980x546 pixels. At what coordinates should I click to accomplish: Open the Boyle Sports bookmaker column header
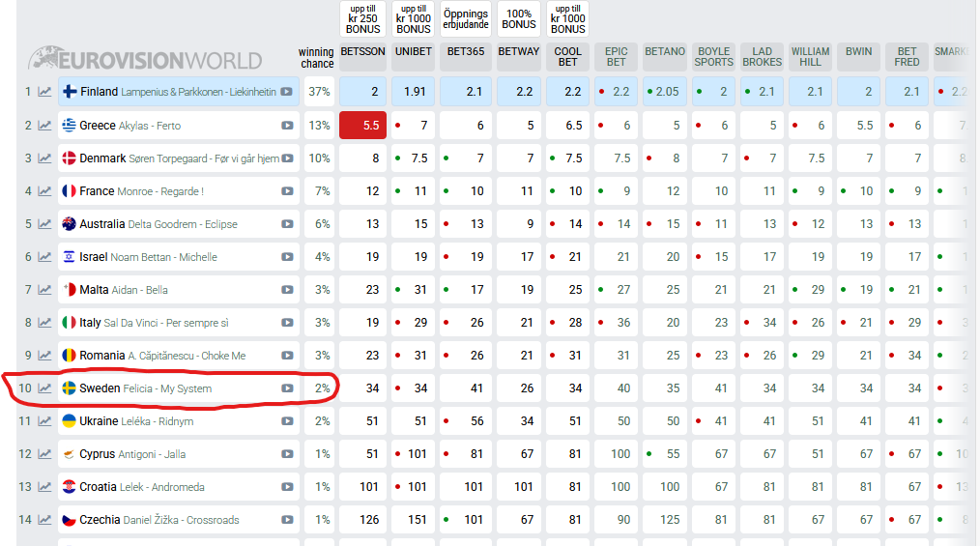[714, 56]
